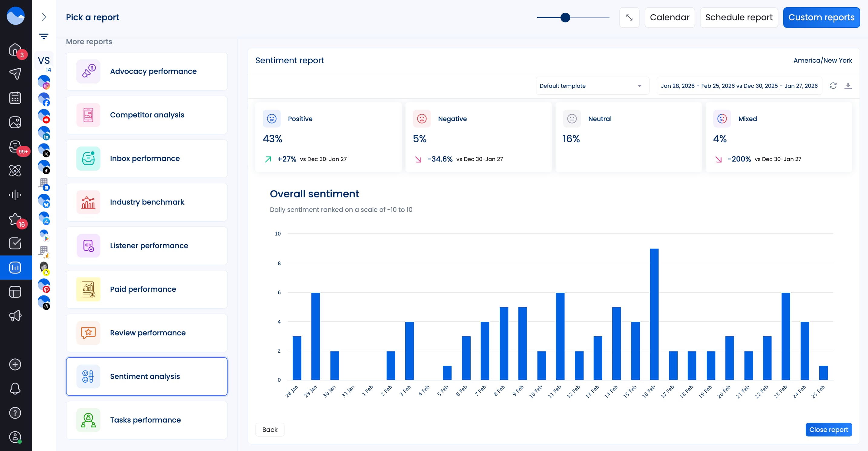Open the Advocacy megaphone icon at sidebar bottom

15,316
